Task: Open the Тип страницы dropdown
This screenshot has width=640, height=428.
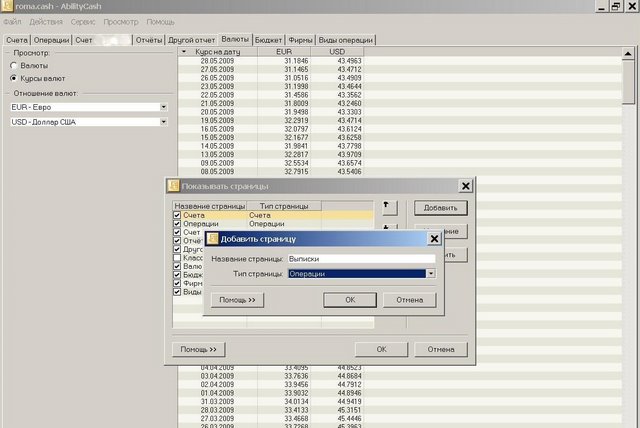Action: [431, 273]
